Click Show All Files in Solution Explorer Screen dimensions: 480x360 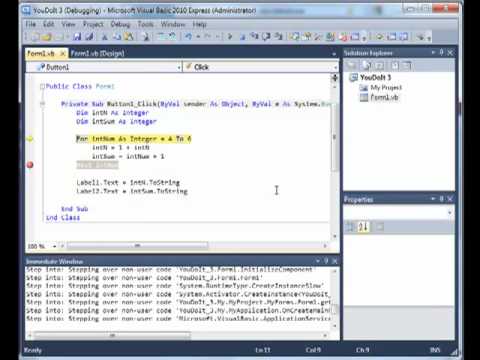click(x=366, y=66)
